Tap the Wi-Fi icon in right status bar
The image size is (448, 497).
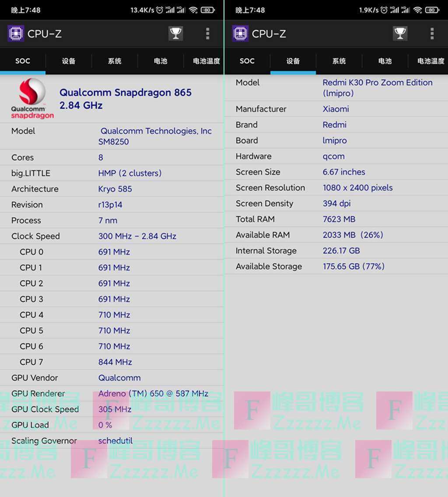click(x=417, y=10)
